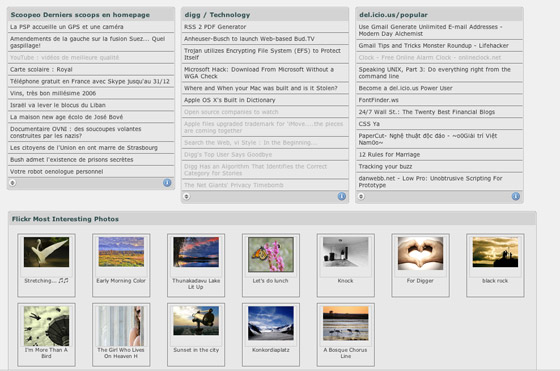Open greyed 'Open source companies to watch' story
The image size is (560, 371).
click(231, 112)
